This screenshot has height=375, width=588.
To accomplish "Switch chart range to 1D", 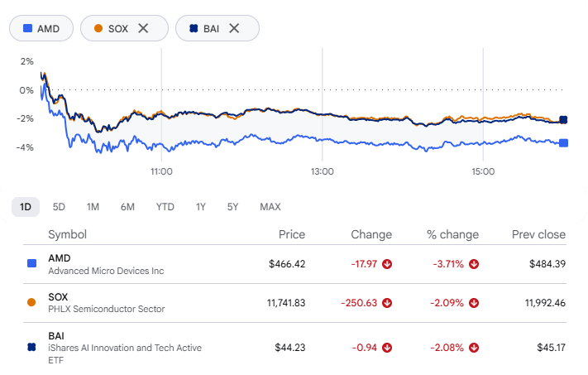I will 26,207.
